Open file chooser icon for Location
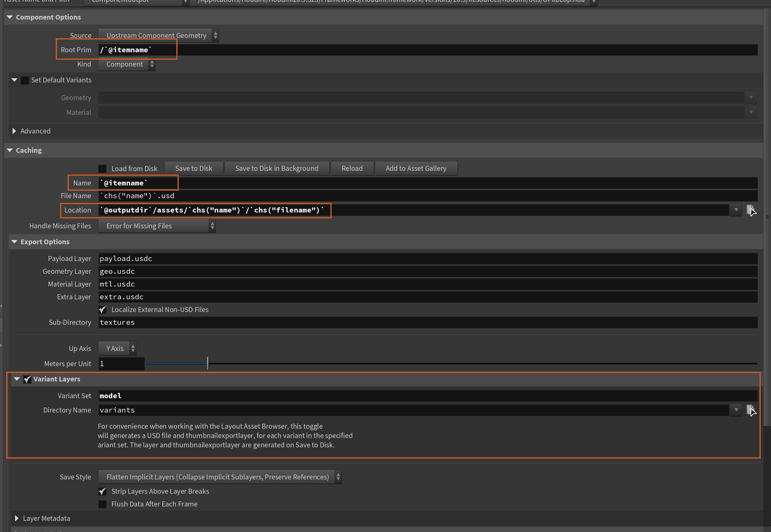This screenshot has width=771, height=532. (751, 210)
